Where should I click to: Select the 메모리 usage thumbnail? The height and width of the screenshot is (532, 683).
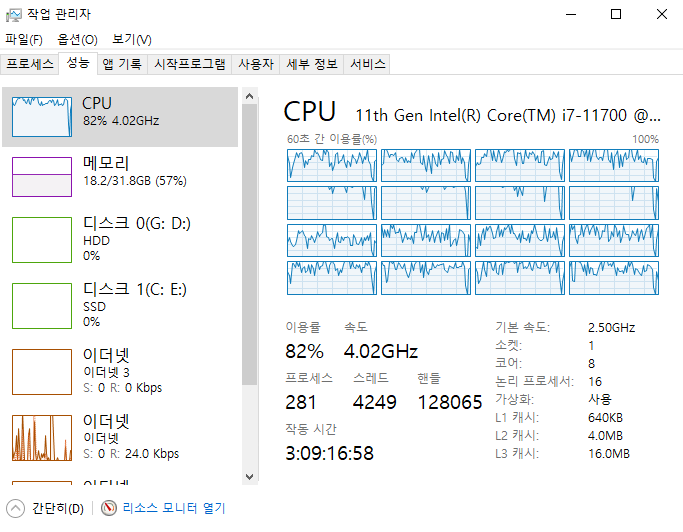coord(42,177)
